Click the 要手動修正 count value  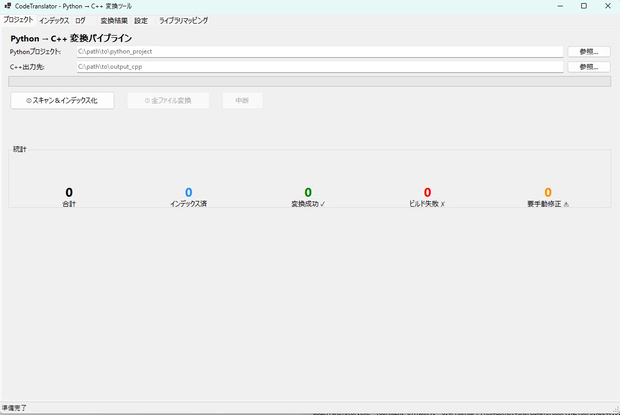[548, 192]
